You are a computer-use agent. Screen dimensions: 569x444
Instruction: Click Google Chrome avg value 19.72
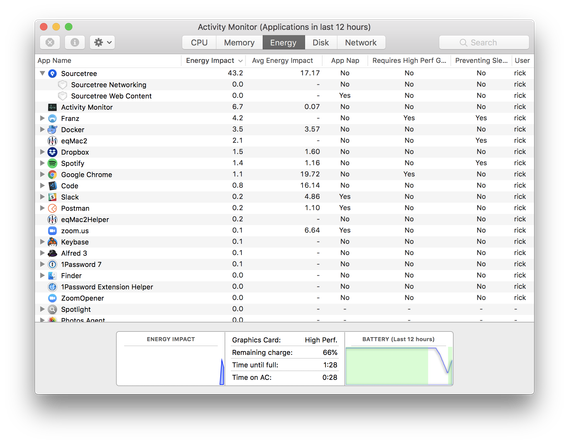[x=310, y=174]
